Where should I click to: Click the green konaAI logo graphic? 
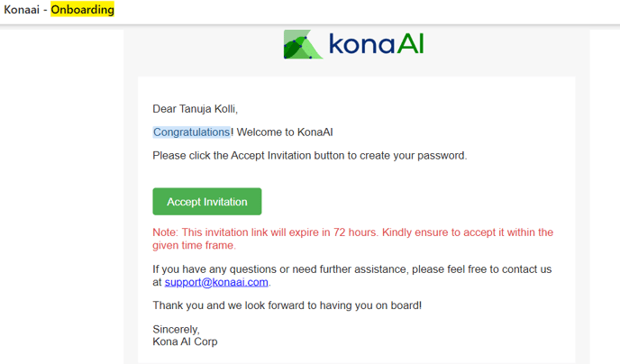pos(303,44)
